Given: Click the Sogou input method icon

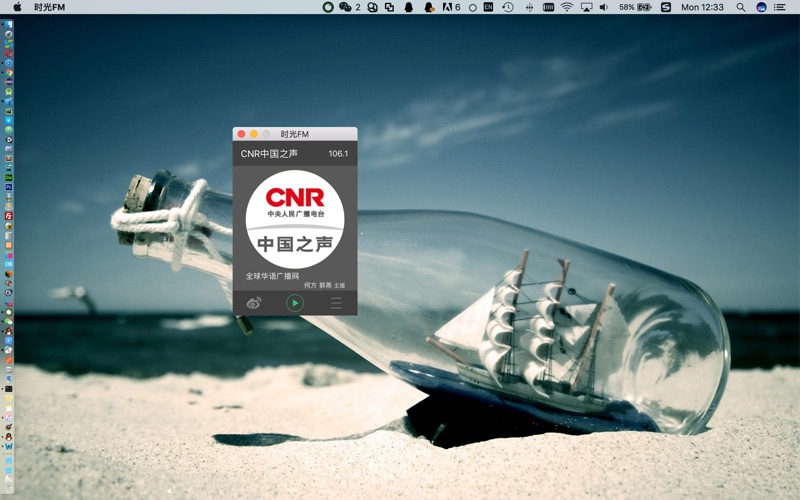Looking at the screenshot, I should pos(666,7).
